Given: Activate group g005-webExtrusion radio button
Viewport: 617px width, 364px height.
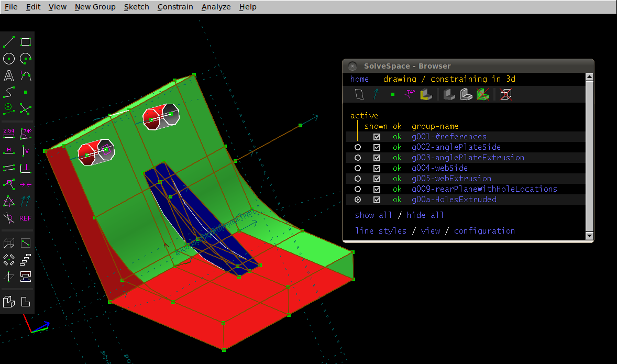Looking at the screenshot, I should [358, 179].
